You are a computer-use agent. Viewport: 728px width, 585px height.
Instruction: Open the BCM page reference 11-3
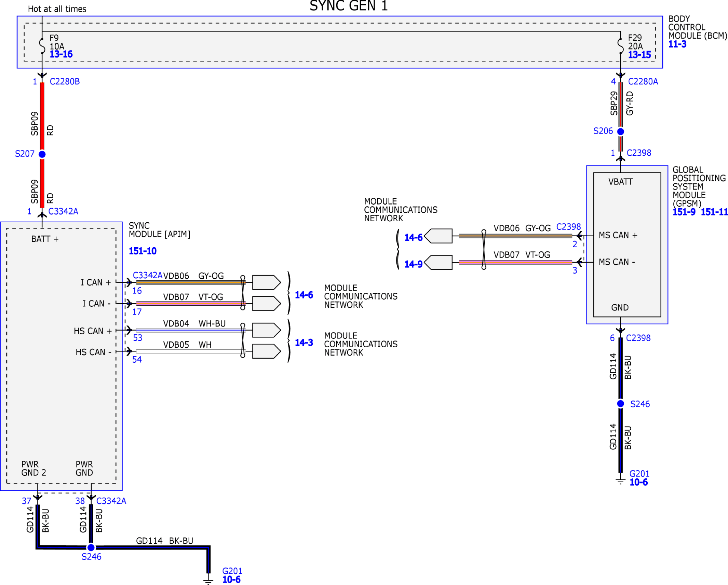677,44
